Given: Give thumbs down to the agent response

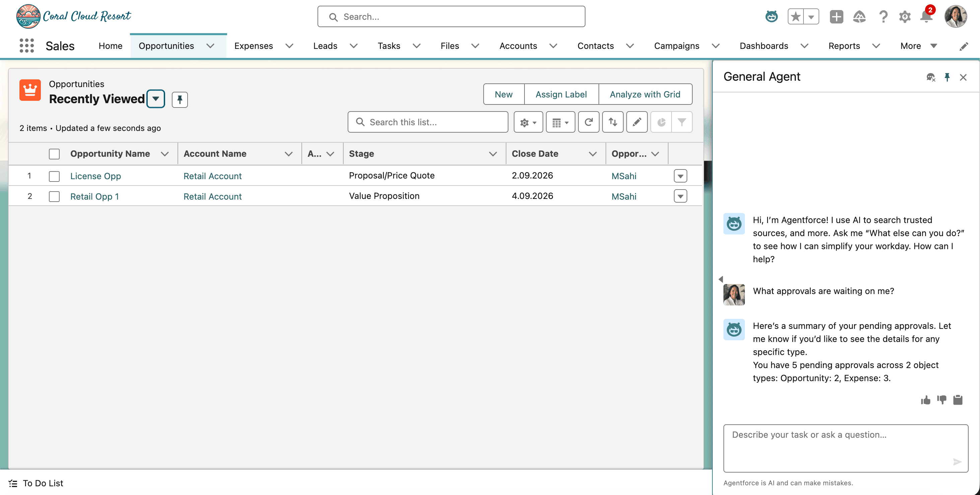Looking at the screenshot, I should (x=941, y=400).
